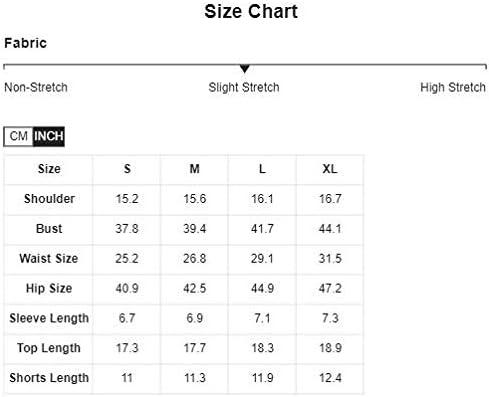
Task: Click the Fabric section heading
Action: [25, 43]
